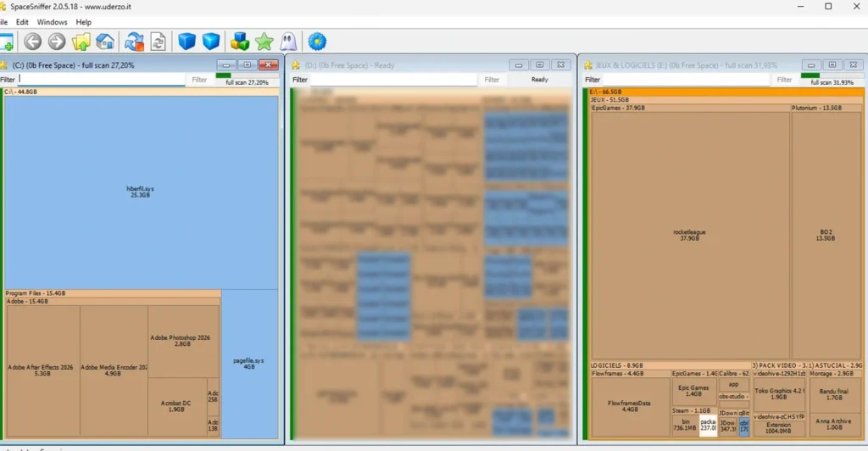Click the Filter field in C: window
Viewport: 868px width, 451px height.
coord(102,80)
